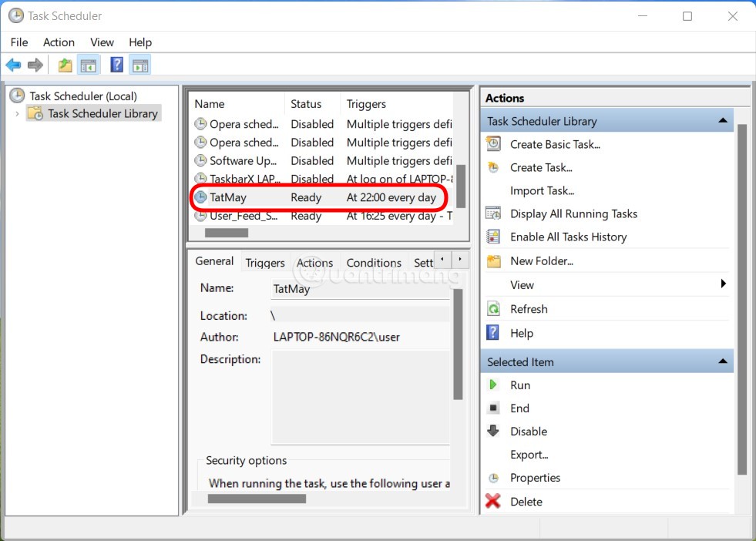Click the 'At 22:00 every day' trigger cell
The image size is (756, 541).
pos(391,197)
